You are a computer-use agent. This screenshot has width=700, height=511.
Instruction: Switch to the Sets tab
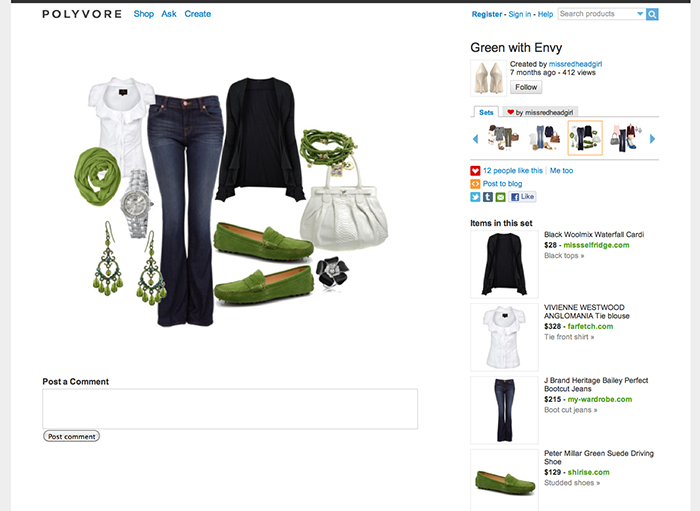[486, 112]
